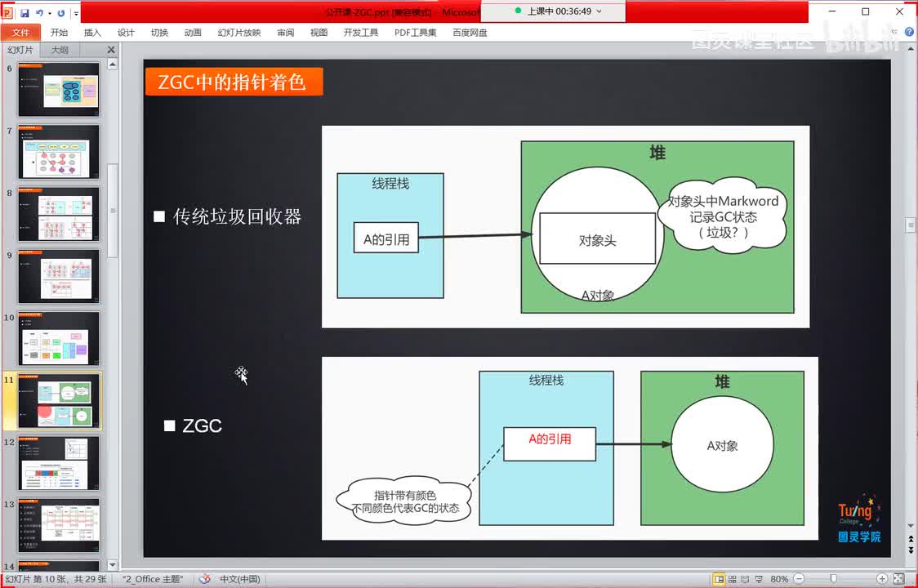Redo the last action
The width and height of the screenshot is (918, 588).
coord(61,12)
